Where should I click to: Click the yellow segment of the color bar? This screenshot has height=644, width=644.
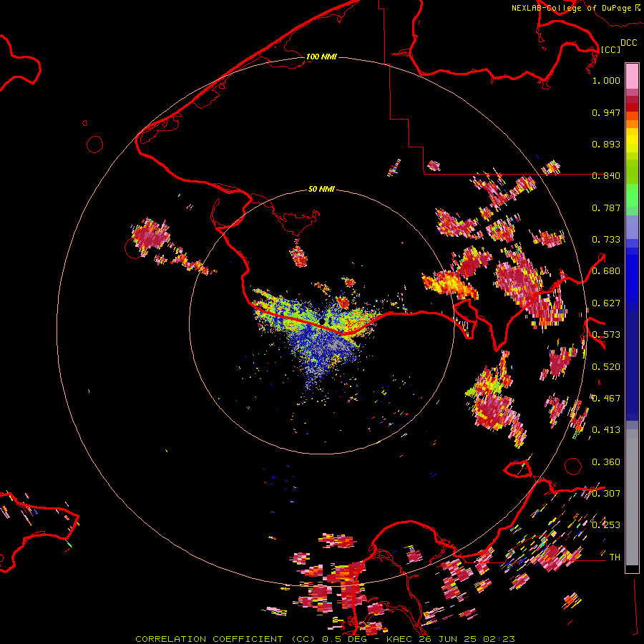(x=632, y=141)
